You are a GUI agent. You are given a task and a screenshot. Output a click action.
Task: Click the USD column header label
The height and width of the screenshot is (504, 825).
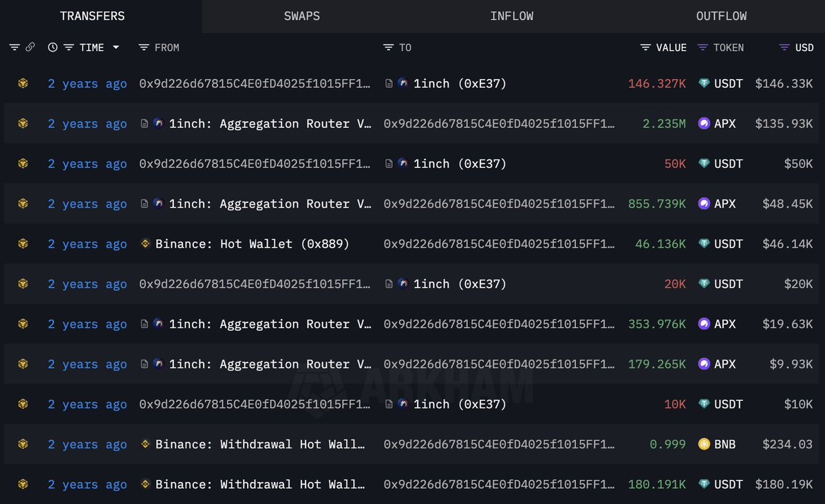point(804,47)
